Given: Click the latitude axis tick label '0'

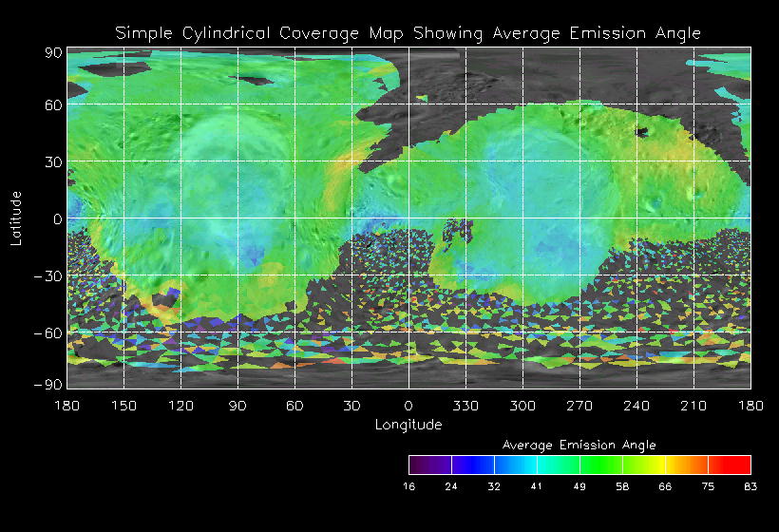Looking at the screenshot, I should pos(58,219).
